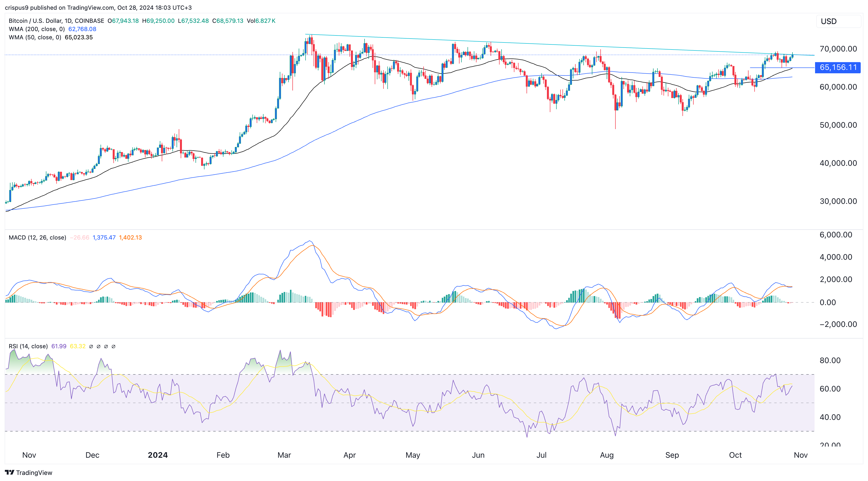This screenshot has width=868, height=481.
Task: Click the blue 65,156.11 price label
Action: pyautogui.click(x=838, y=67)
